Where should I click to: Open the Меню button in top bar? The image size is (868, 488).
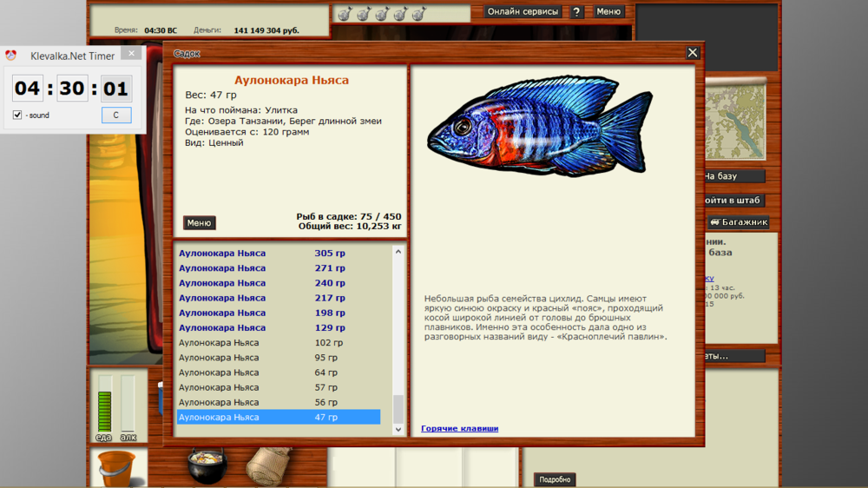[608, 12]
